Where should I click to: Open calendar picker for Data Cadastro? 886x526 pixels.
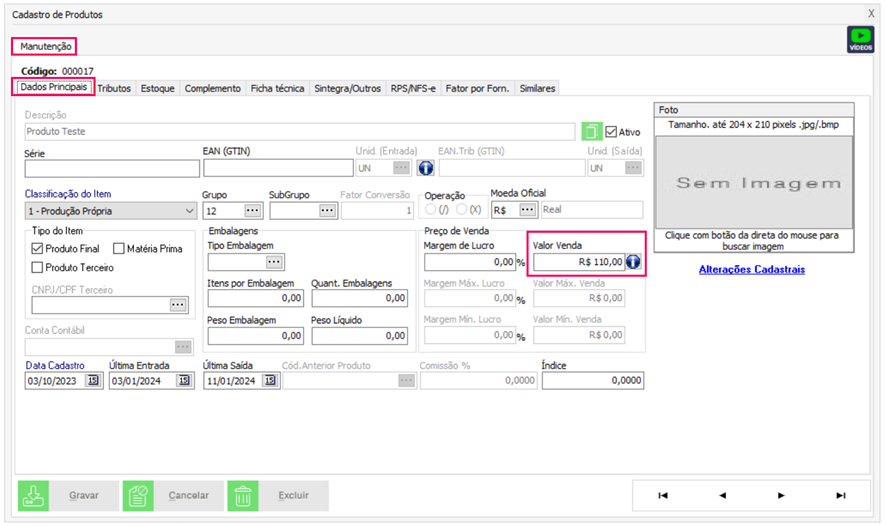[x=93, y=381]
